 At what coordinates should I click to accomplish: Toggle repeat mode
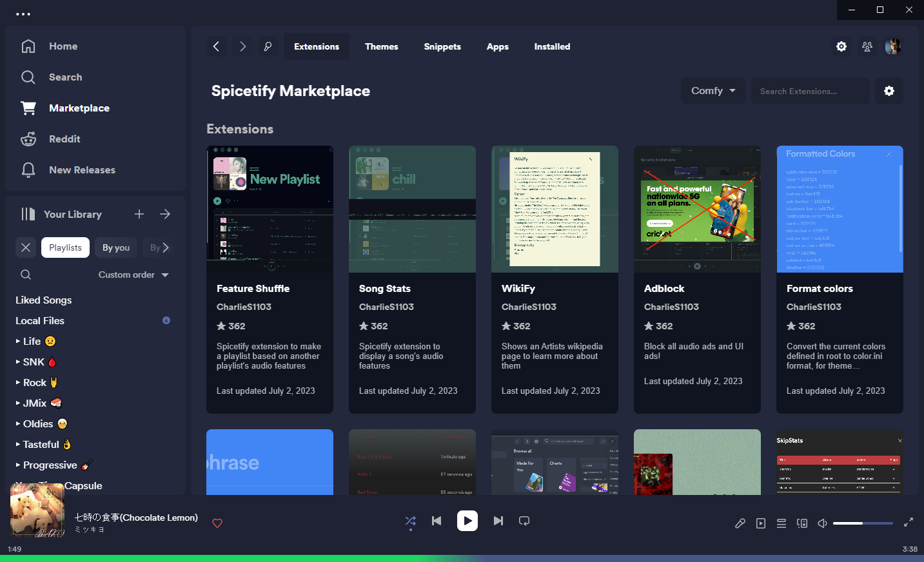[524, 521]
